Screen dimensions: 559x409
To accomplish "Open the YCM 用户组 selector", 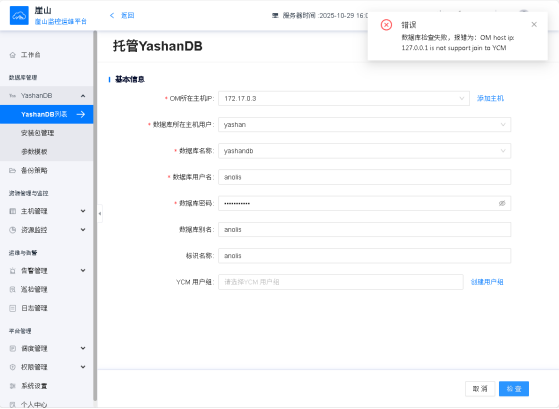I will coord(340,282).
